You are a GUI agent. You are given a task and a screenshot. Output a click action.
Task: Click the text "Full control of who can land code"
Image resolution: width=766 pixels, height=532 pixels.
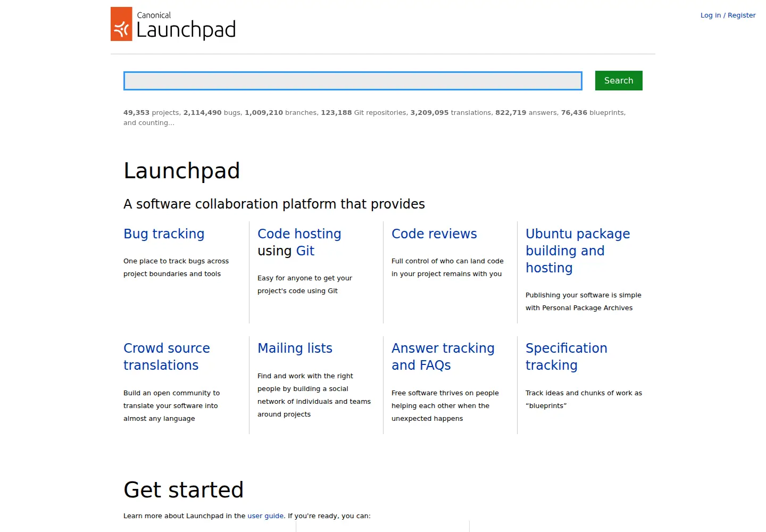pos(447,261)
